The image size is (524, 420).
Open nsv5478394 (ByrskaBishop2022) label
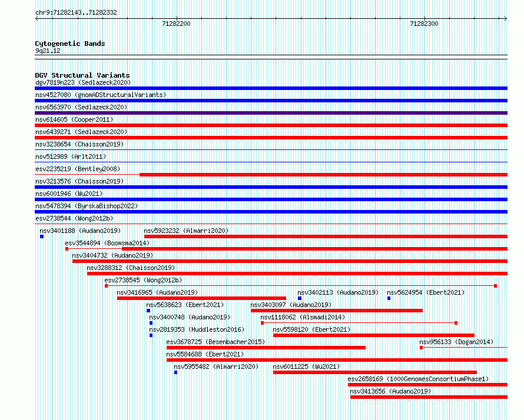[87, 206]
